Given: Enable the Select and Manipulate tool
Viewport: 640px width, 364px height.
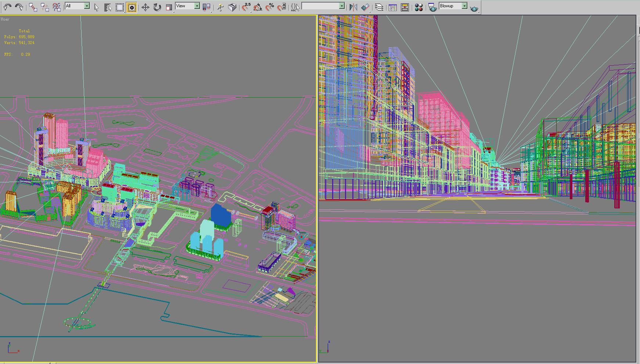Looking at the screenshot, I should coord(220,7).
